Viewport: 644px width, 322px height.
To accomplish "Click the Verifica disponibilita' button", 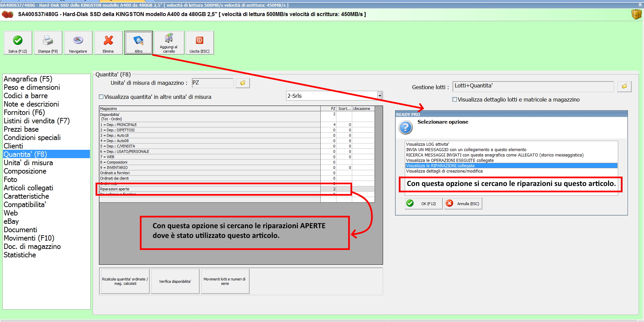I will click(175, 281).
